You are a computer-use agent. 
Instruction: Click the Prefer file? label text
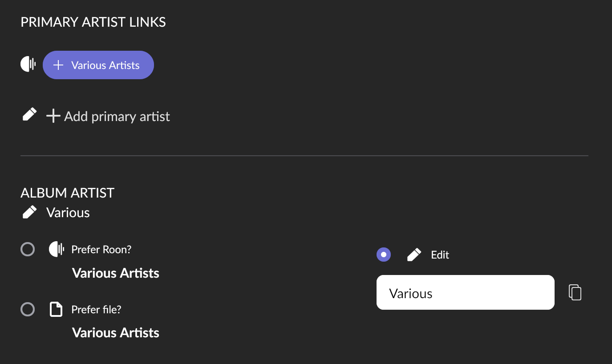[x=96, y=309]
